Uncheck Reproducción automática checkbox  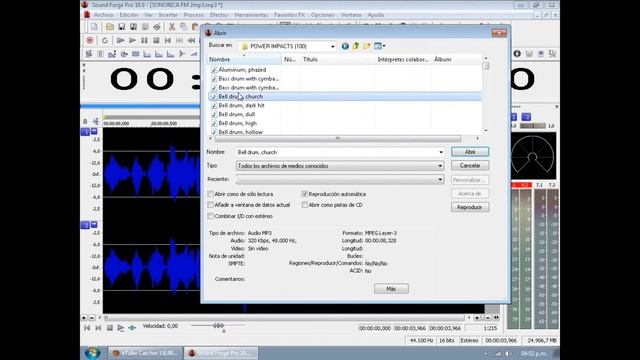pos(304,194)
